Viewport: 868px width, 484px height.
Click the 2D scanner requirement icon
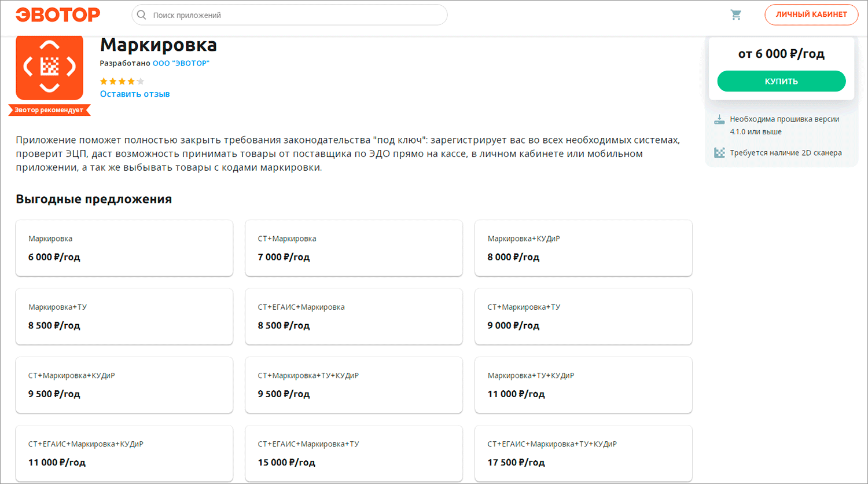pos(719,153)
